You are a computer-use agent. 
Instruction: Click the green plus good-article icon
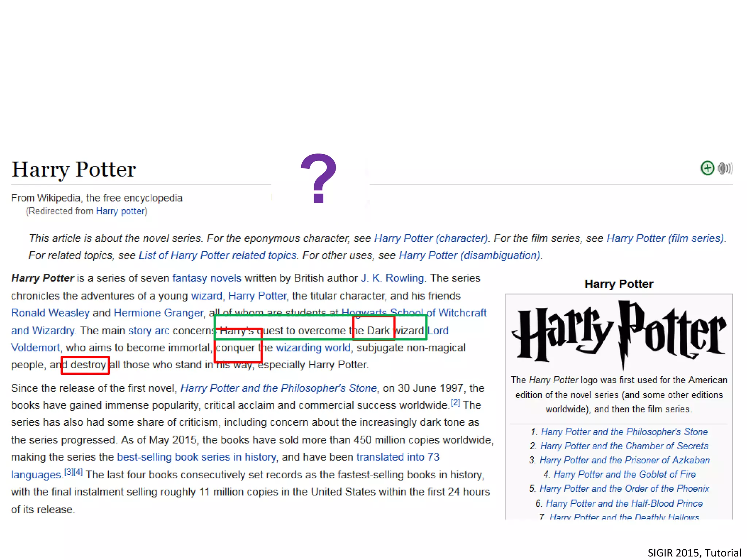pyautogui.click(x=707, y=168)
